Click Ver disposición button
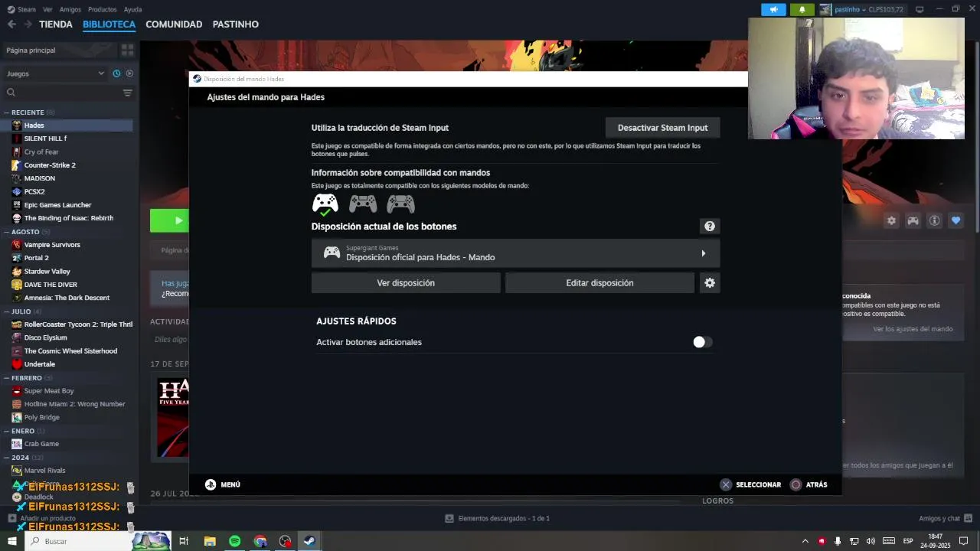The width and height of the screenshot is (980, 551). point(406,283)
